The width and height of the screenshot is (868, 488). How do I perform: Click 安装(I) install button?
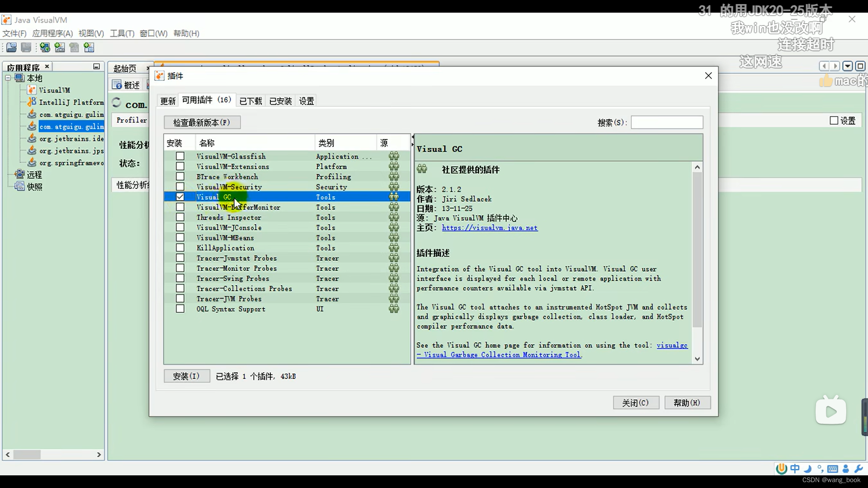(186, 376)
